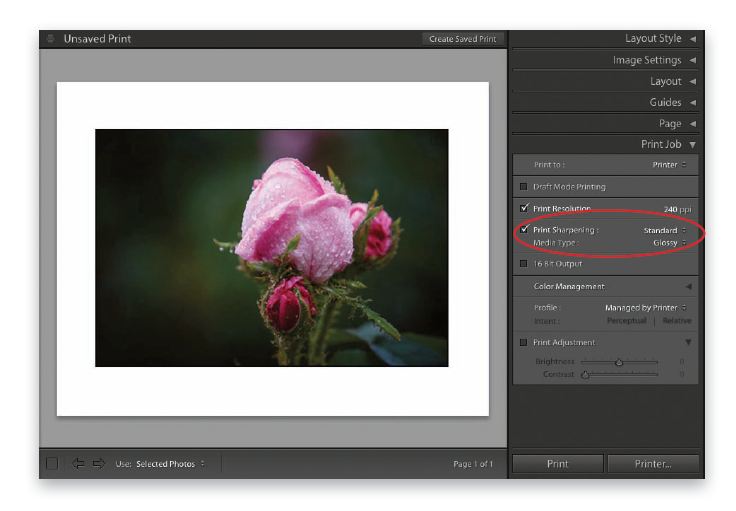Click the arrow icon beside Page panel
Image resolution: width=736 pixels, height=511 pixels.
(x=692, y=124)
